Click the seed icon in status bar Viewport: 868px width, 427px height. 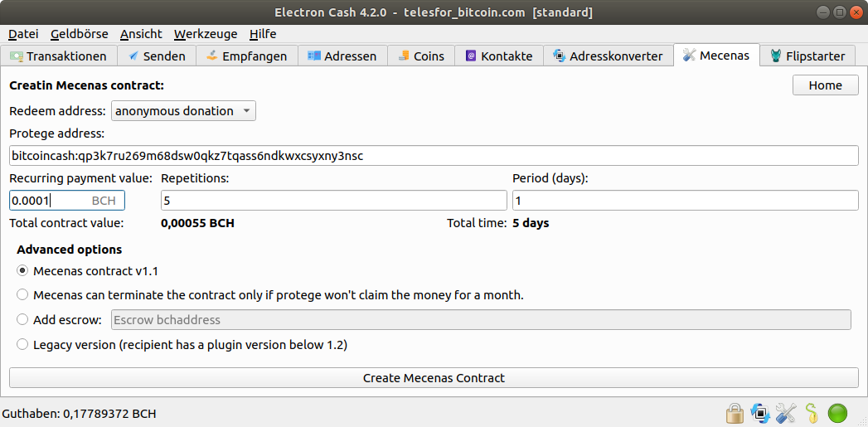(812, 413)
